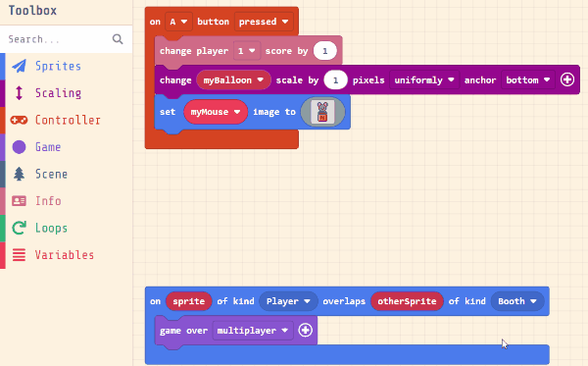Open the uniformly scaling dropdown
The height and width of the screenshot is (366, 588).
tap(424, 79)
